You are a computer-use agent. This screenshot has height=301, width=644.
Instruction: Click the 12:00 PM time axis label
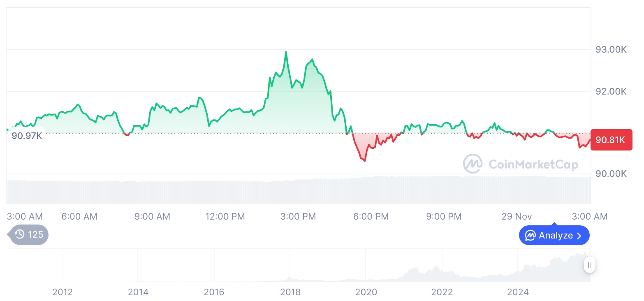[225, 216]
